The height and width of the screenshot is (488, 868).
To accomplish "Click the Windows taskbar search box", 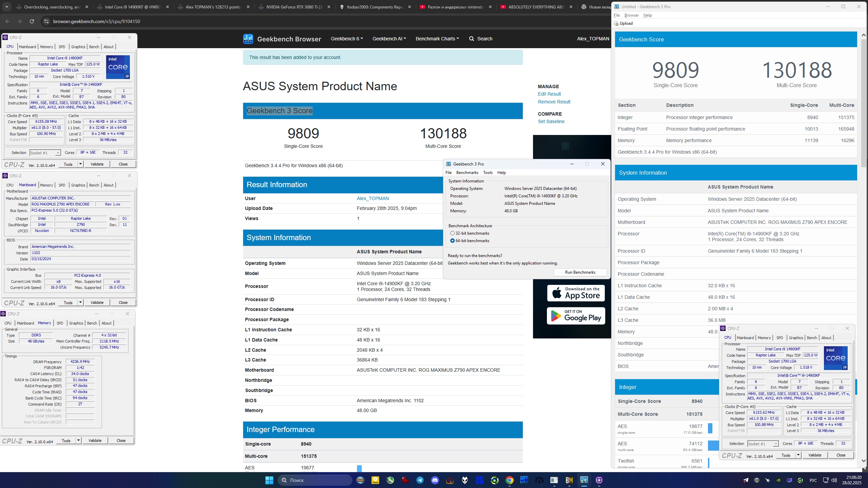I will click(315, 480).
